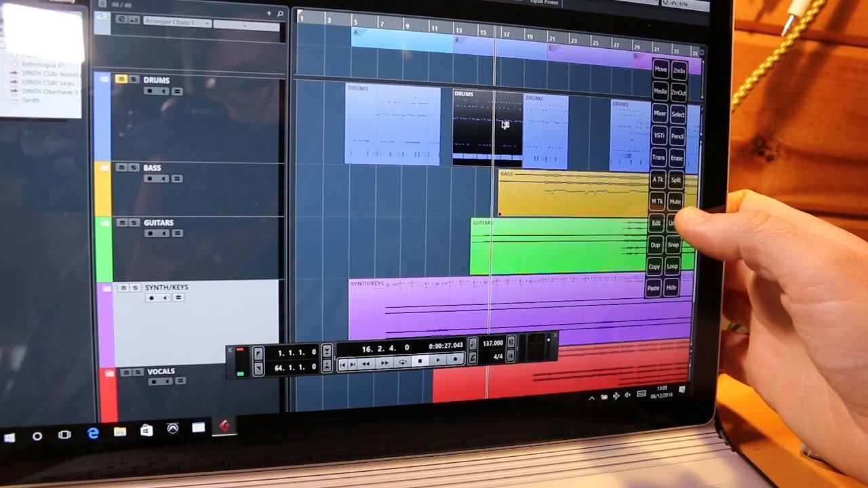Solo the VOCALS folder track
868x488 pixels.
[x=139, y=372]
